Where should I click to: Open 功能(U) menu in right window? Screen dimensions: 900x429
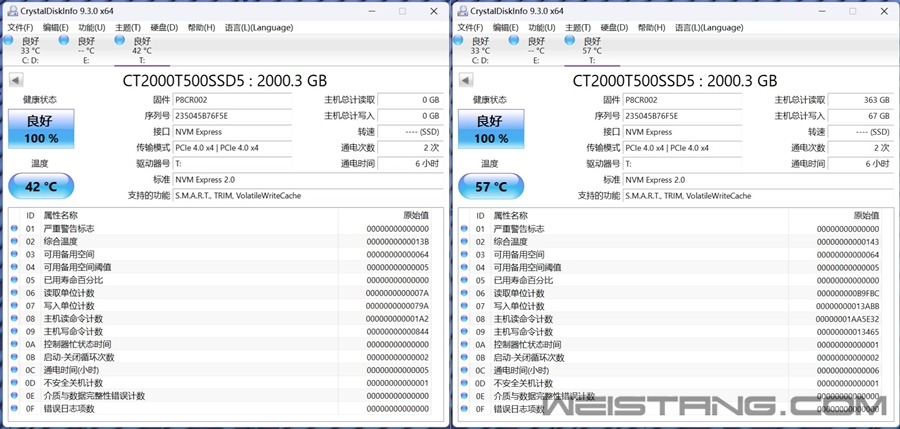tap(542, 28)
